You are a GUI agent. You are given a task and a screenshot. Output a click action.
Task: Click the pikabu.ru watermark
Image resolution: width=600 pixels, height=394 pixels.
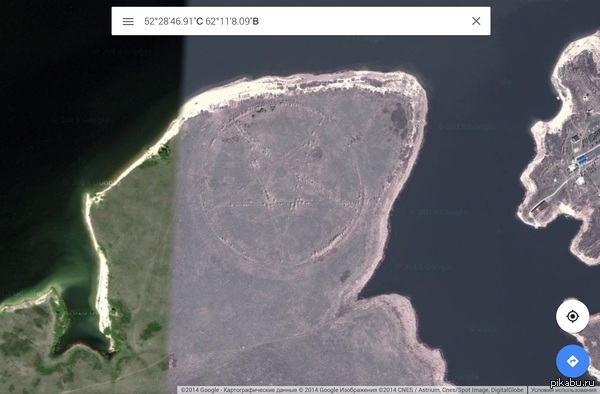[572, 383]
